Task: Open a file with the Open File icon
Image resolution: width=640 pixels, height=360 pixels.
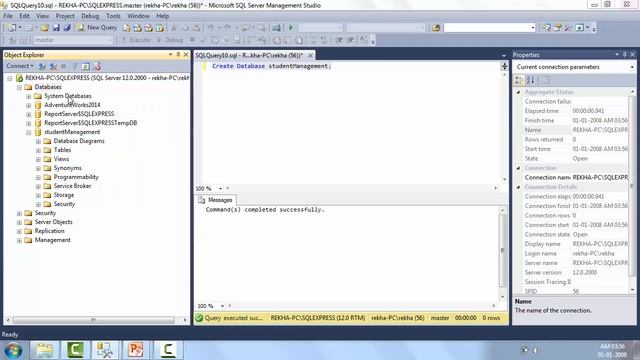Action: (44, 28)
